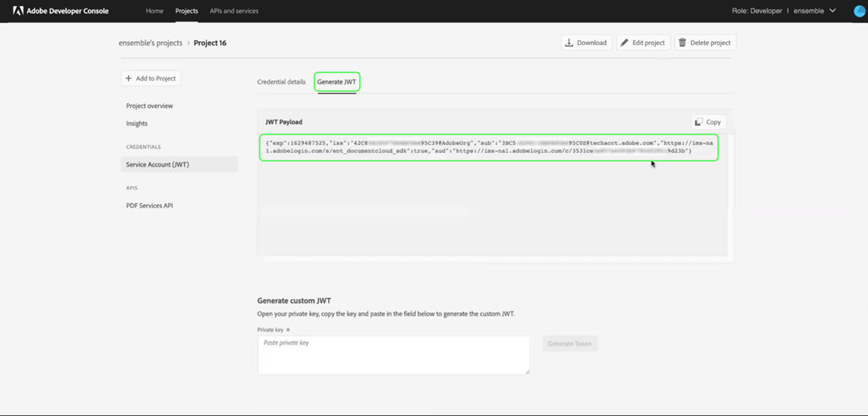Click the Generate Token button
The image size is (868, 416).
(570, 343)
